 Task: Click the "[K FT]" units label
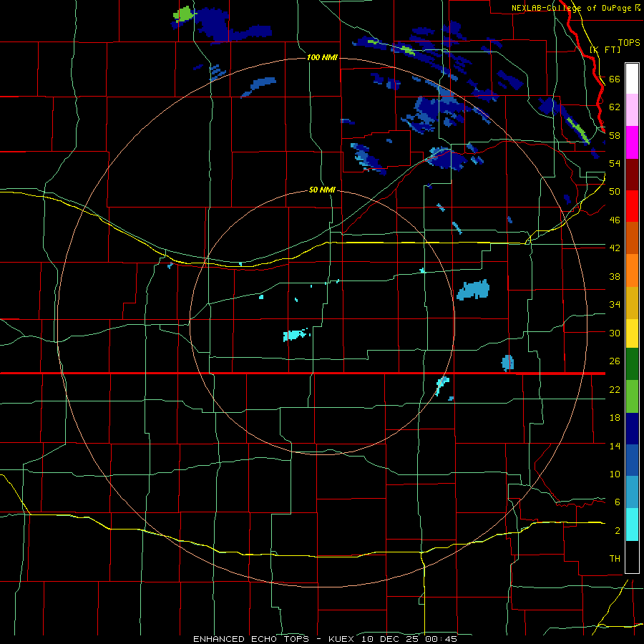coord(605,50)
